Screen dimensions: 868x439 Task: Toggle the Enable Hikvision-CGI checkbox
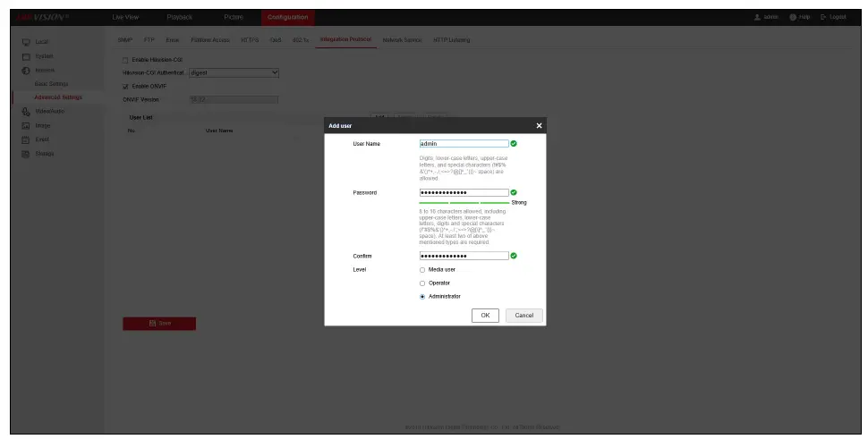tap(125, 60)
